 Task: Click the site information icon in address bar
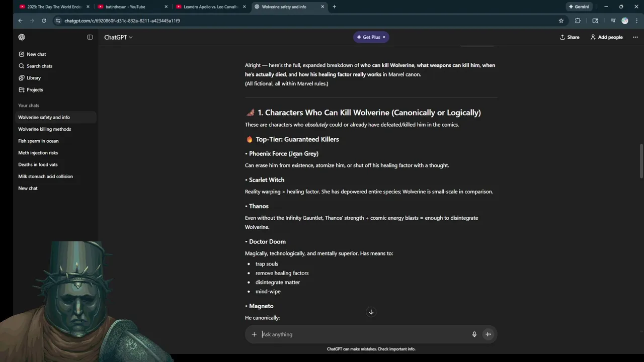[58, 21]
